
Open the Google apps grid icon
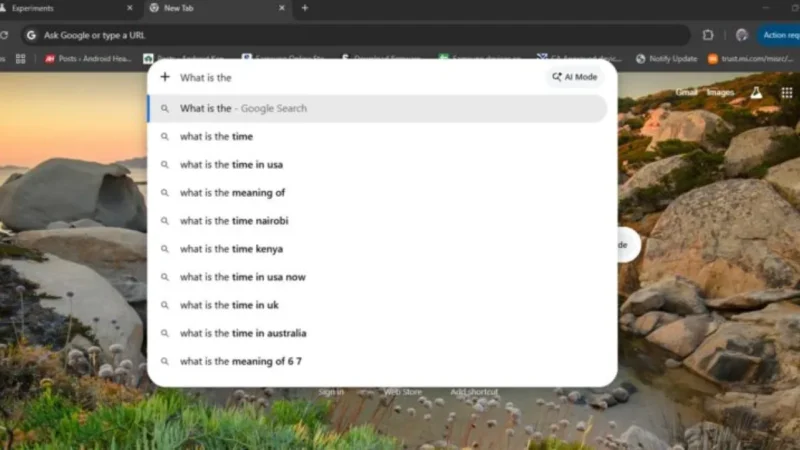point(787,92)
